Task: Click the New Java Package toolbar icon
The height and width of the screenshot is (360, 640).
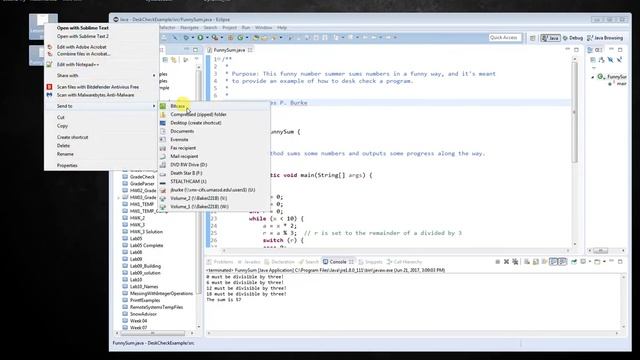Action: pos(230,38)
